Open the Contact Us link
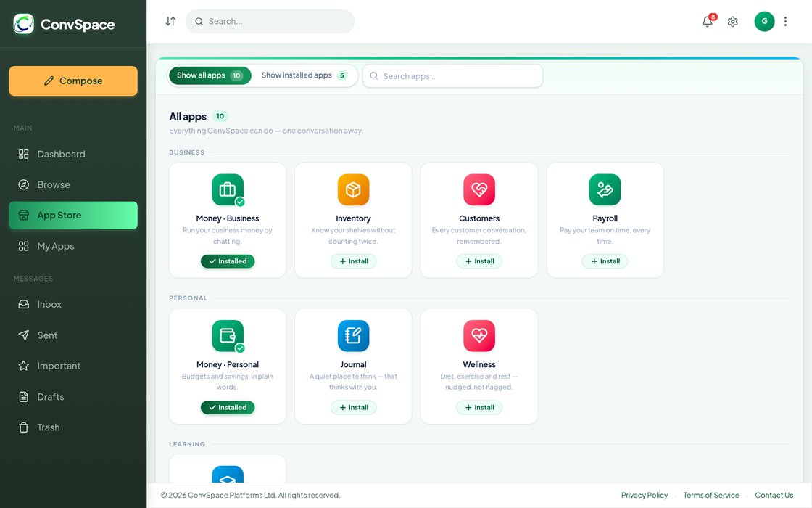The image size is (812, 508). (774, 495)
